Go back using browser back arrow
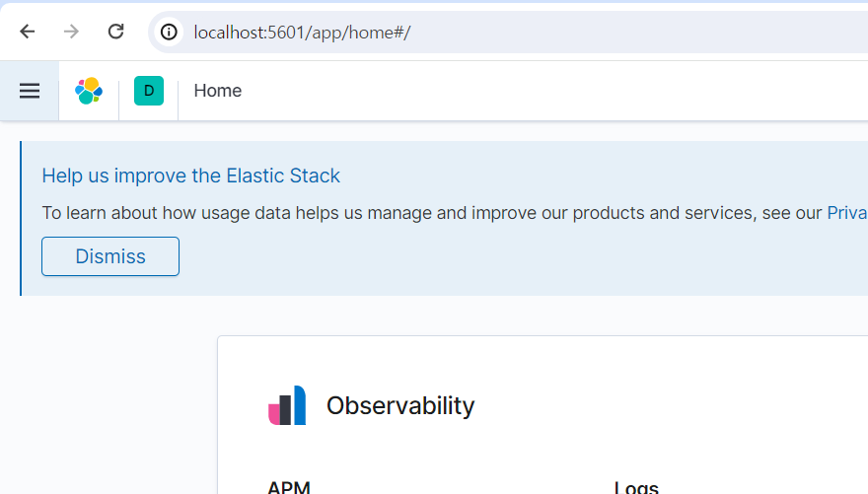868x494 pixels. (28, 32)
